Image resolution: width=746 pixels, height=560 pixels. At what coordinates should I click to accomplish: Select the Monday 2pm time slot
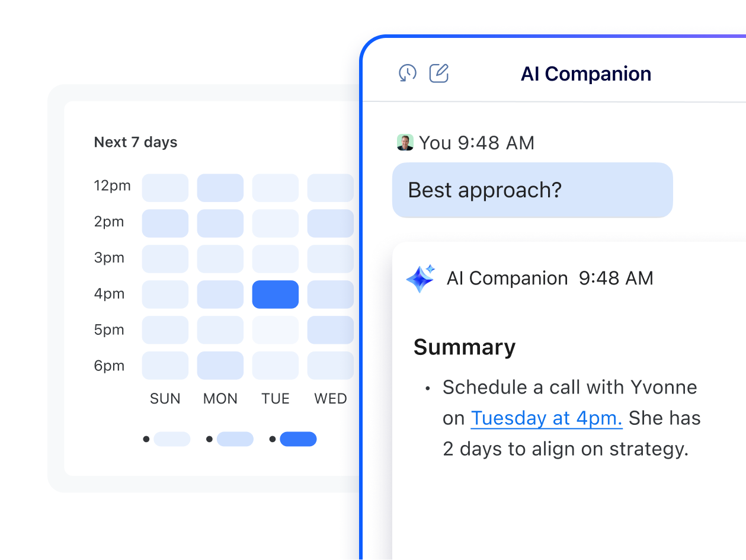pyautogui.click(x=220, y=223)
